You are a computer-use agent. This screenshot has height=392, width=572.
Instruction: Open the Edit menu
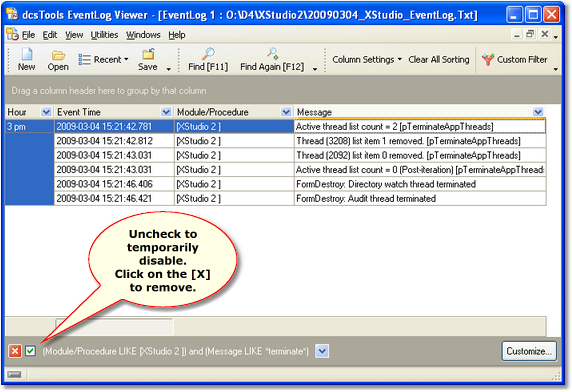(50, 35)
